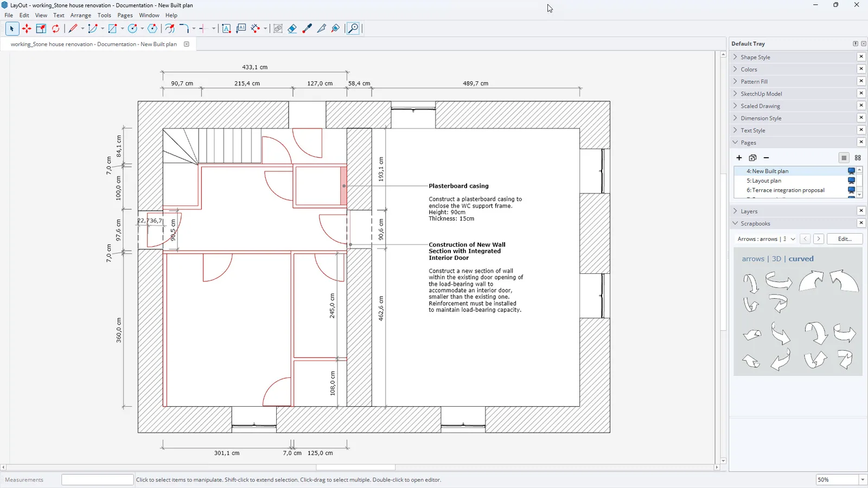Expand the Colors panel
This screenshot has height=488, width=868.
(x=735, y=69)
